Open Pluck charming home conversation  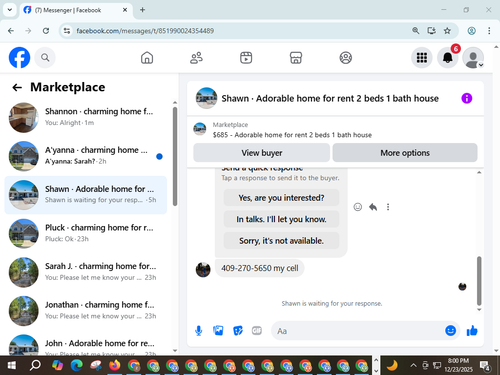86,233
